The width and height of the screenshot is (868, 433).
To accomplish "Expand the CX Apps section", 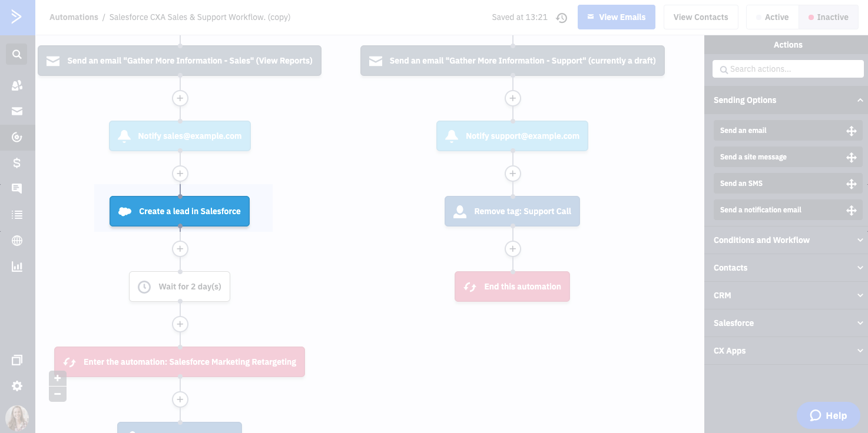I will click(786, 351).
